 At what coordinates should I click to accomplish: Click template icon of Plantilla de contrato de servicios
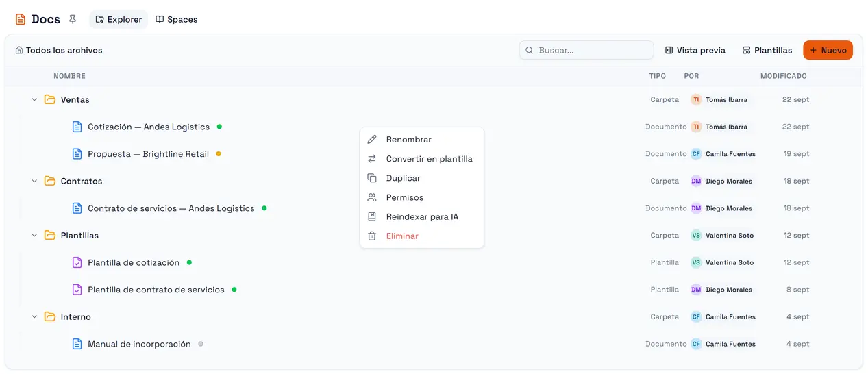tap(77, 290)
